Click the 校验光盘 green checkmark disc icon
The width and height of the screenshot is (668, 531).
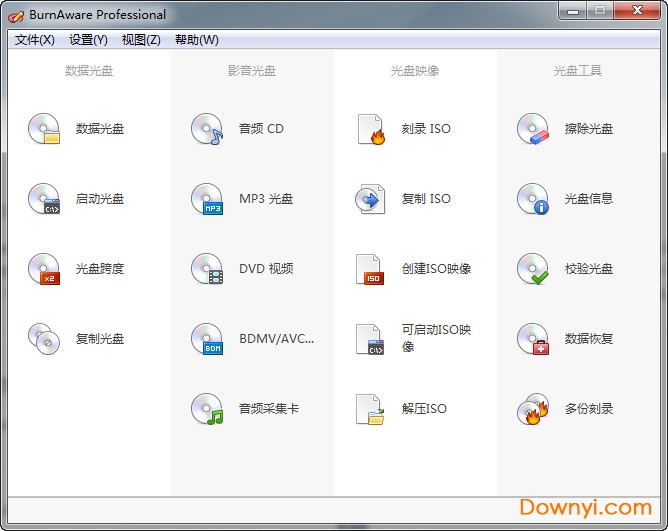pyautogui.click(x=533, y=269)
